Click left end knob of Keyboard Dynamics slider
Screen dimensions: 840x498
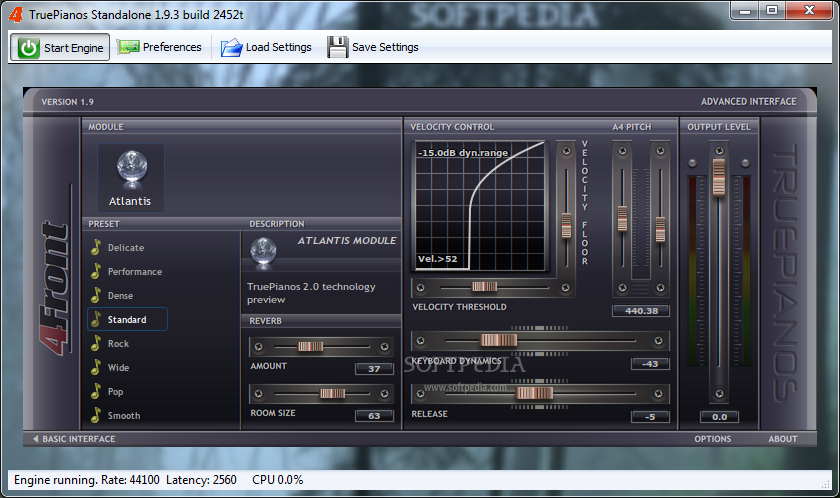pyautogui.click(x=421, y=341)
